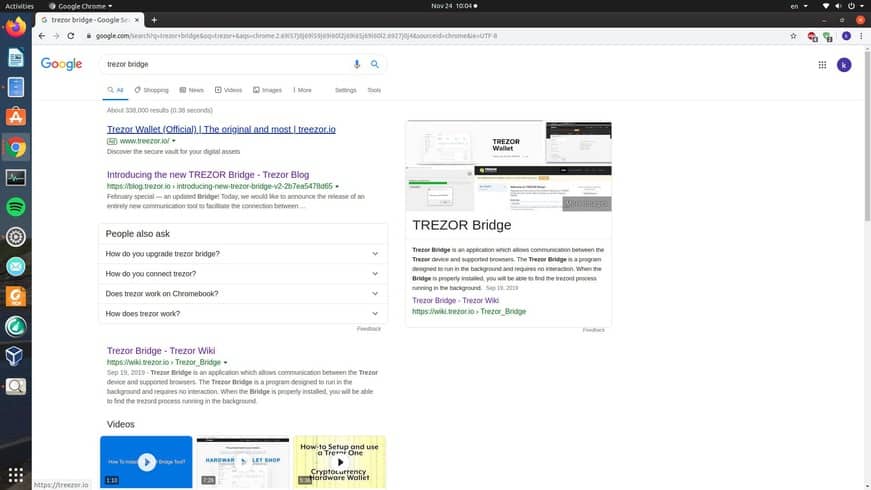871x490 pixels.
Task: Open the 'en' language indicator menu
Action: (799, 6)
